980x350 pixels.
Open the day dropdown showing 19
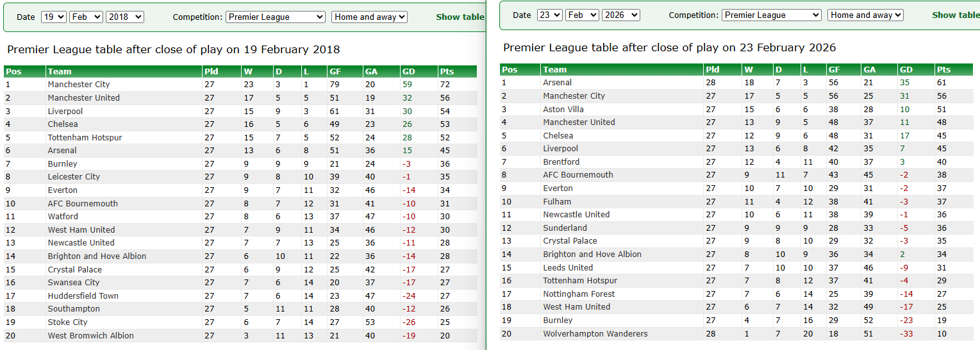53,17
